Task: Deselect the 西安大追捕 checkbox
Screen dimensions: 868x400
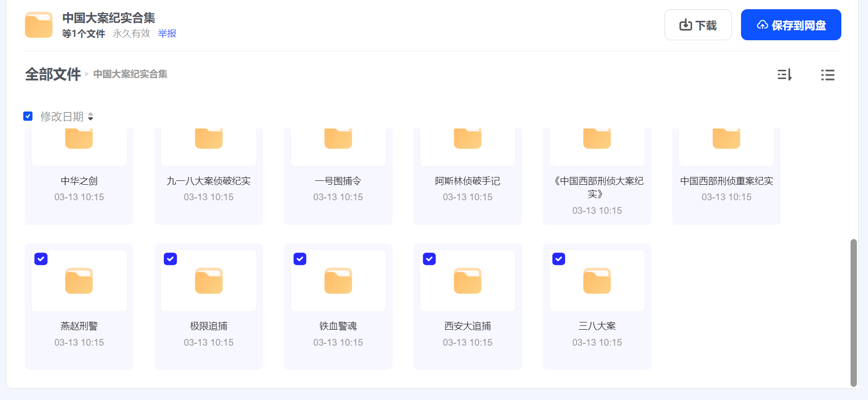Action: coord(429,259)
